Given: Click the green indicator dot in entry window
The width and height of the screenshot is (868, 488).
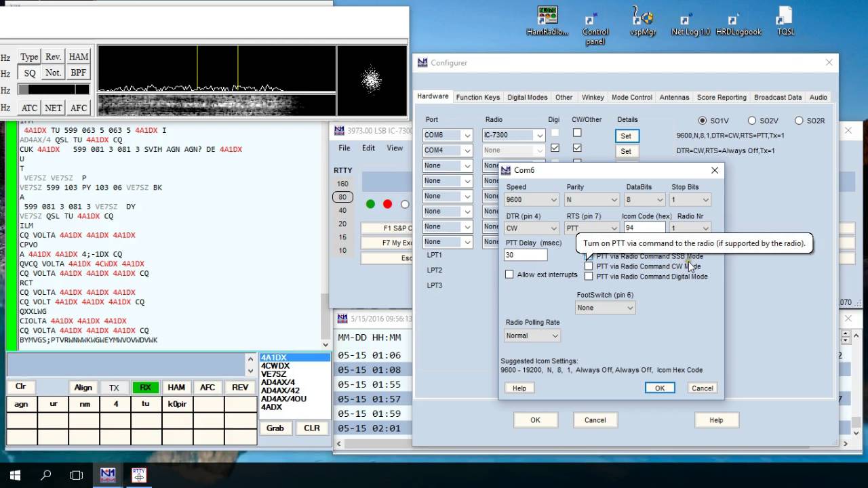Looking at the screenshot, I should tap(370, 204).
